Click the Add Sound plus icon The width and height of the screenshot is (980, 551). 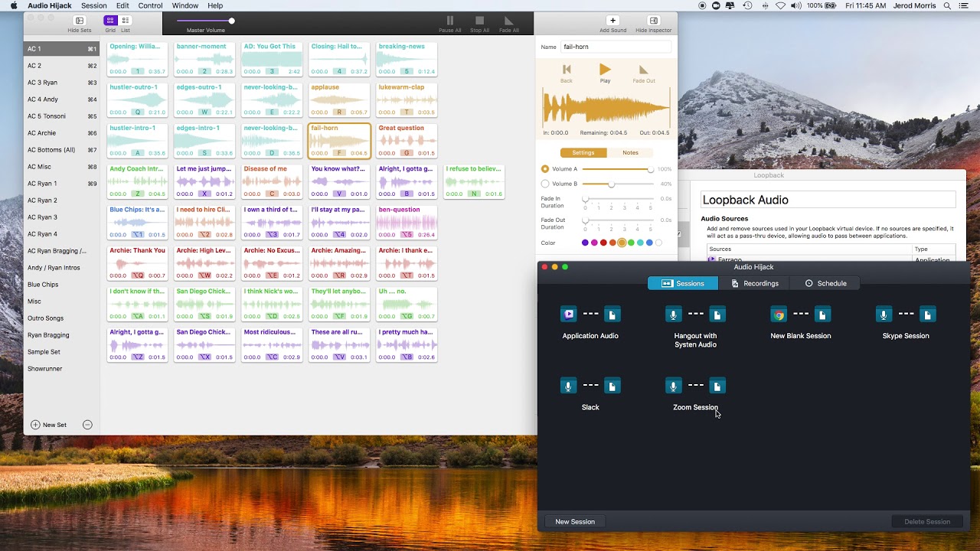click(612, 21)
